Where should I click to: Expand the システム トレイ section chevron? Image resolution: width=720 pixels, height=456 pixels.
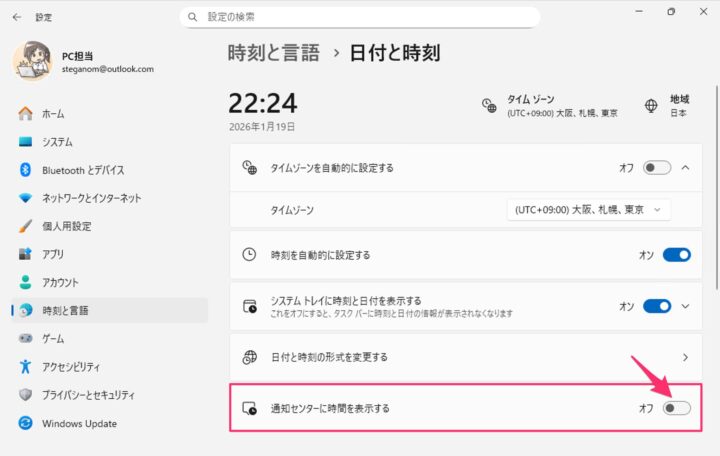tap(685, 306)
